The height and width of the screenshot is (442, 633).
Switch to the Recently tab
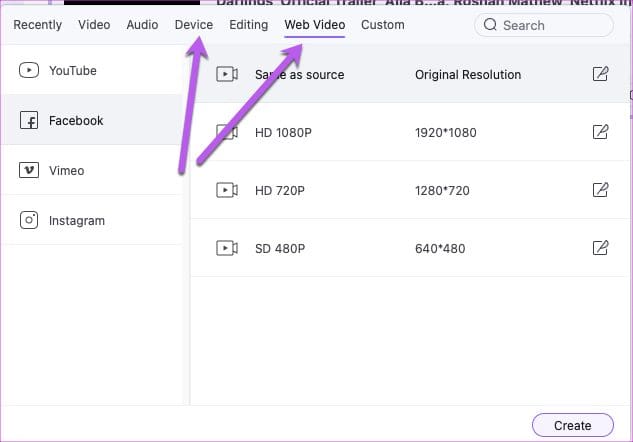(x=38, y=25)
